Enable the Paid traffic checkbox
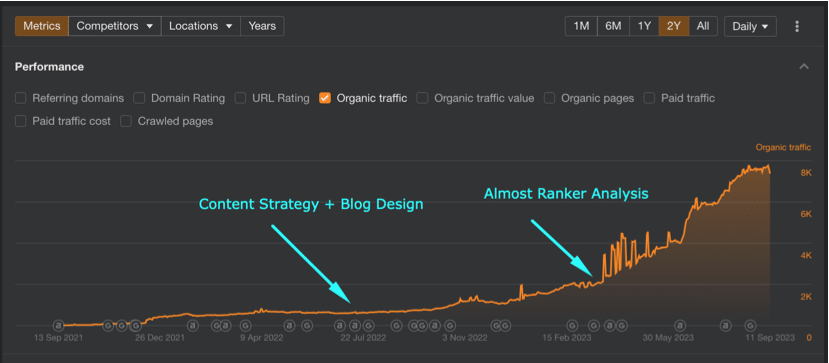This screenshot has height=363, width=829. click(x=650, y=98)
